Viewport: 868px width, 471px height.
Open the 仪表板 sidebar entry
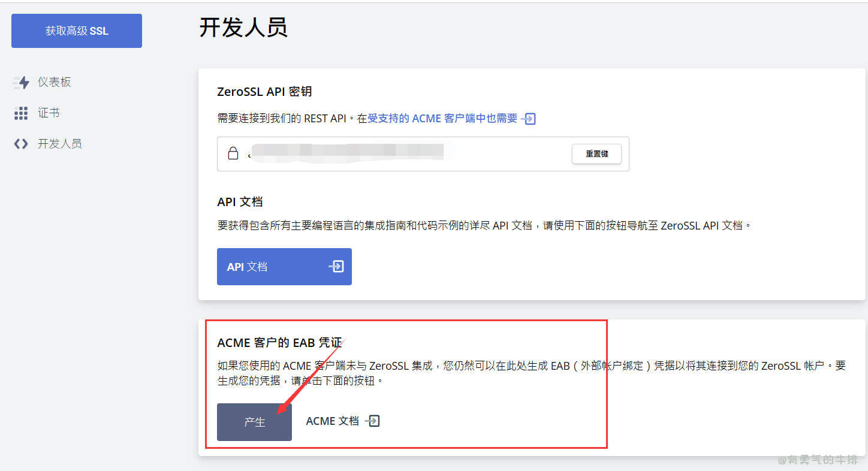(x=53, y=82)
